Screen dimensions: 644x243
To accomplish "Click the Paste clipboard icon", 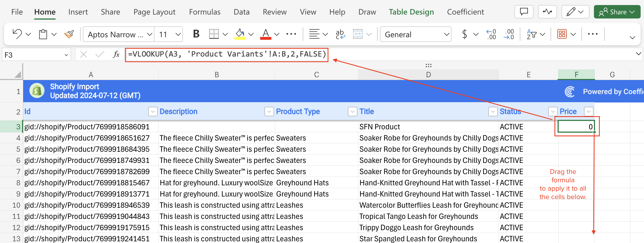I will tap(43, 34).
